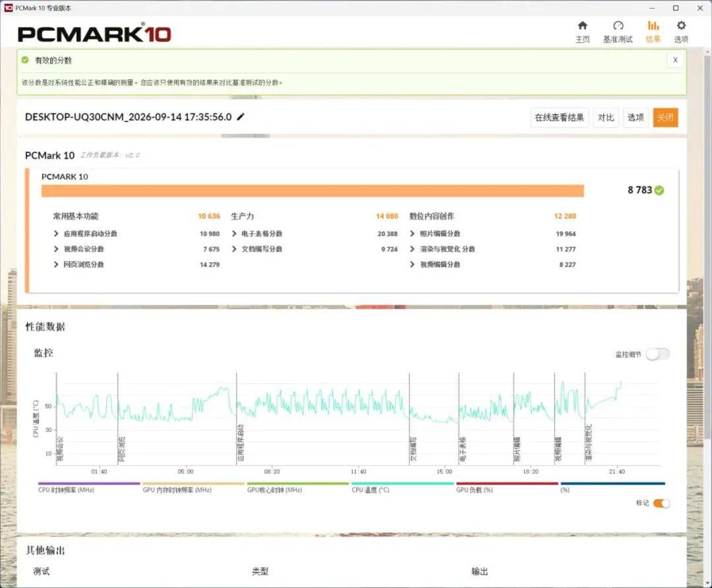
Task: Maximize the PCMark 10 window
Action: (x=676, y=8)
